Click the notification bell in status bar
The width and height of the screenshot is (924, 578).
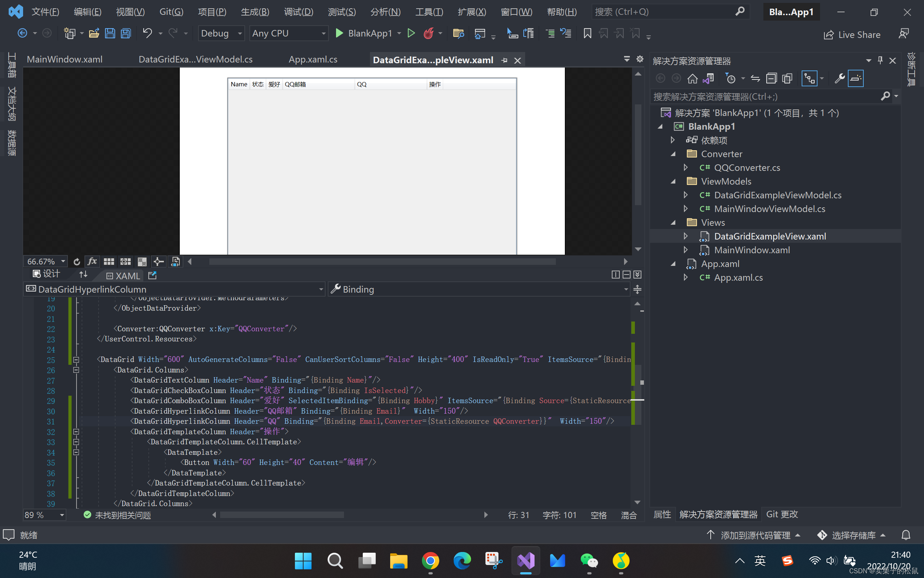(906, 535)
